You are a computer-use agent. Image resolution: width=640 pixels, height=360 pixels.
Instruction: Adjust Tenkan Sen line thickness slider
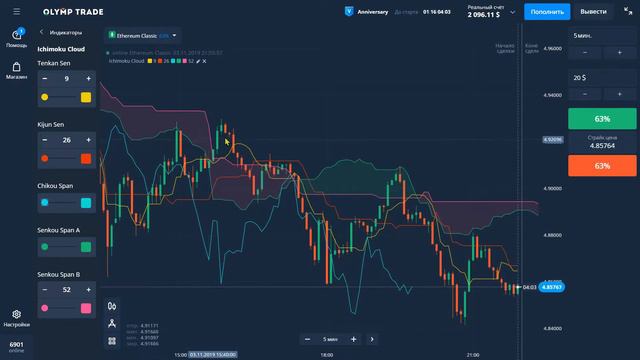coord(59,97)
